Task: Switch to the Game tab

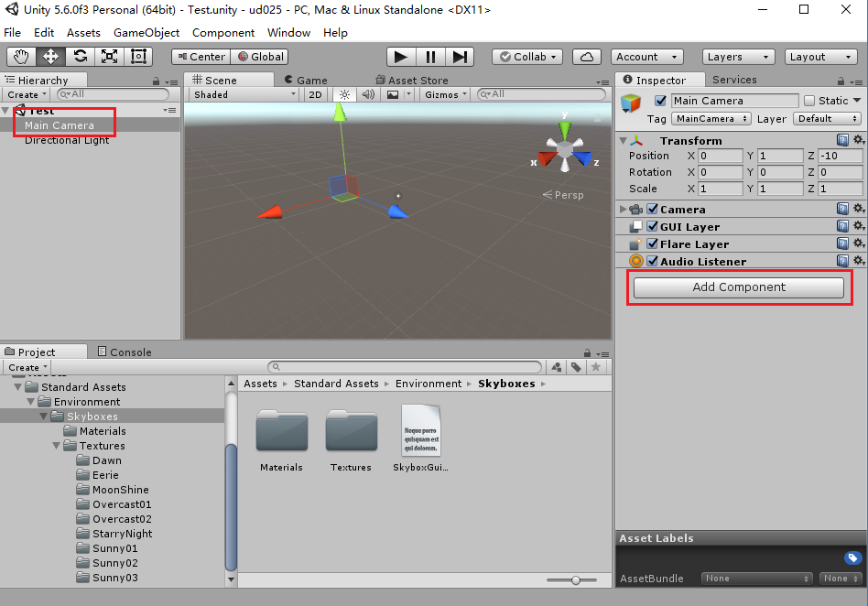Action: click(x=306, y=81)
